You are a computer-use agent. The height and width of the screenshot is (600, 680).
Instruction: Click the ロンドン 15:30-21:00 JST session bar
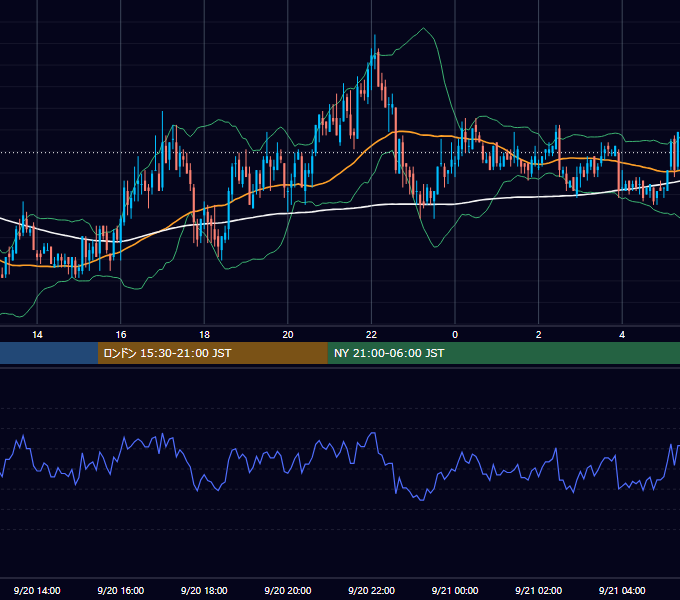coord(212,353)
